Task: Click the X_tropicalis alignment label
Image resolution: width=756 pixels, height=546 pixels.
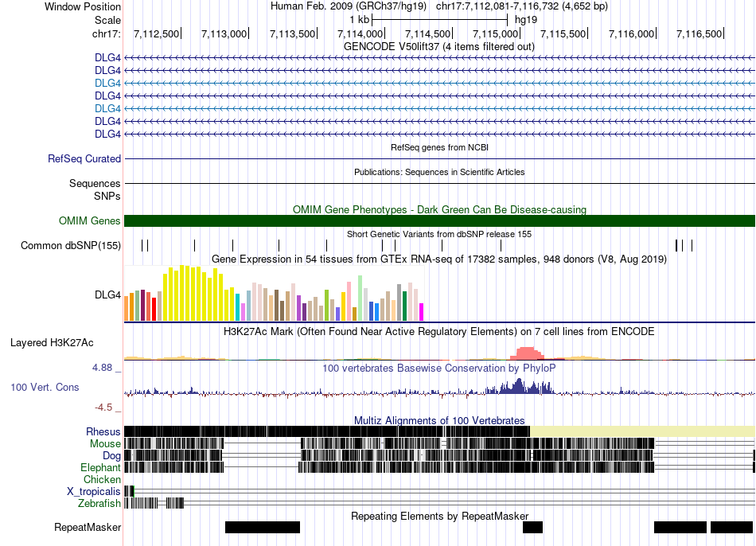Action: 94,492
